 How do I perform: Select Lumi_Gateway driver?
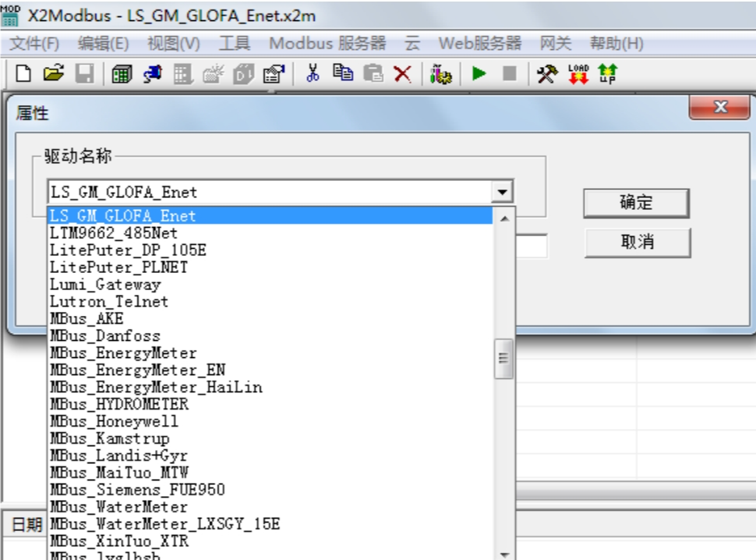[270, 284]
